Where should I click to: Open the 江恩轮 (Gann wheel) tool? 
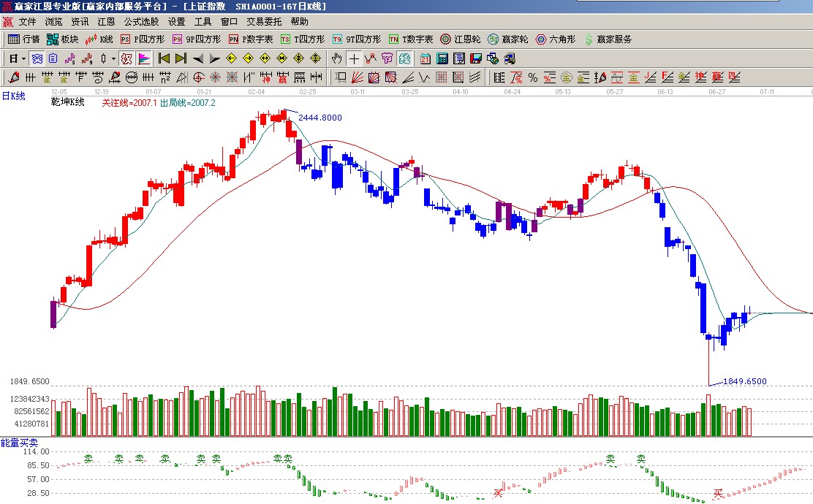pos(461,39)
